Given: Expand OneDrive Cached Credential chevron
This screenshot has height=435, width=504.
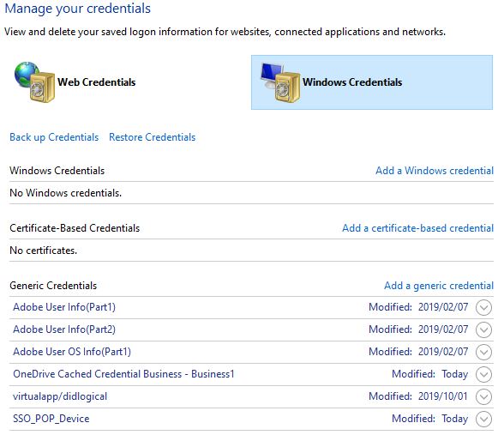Looking at the screenshot, I should coord(483,374).
